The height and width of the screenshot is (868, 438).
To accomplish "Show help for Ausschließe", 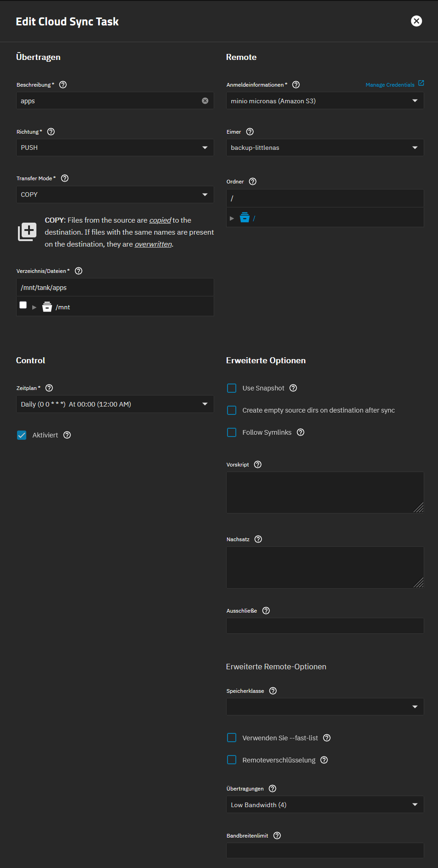I will tap(266, 611).
